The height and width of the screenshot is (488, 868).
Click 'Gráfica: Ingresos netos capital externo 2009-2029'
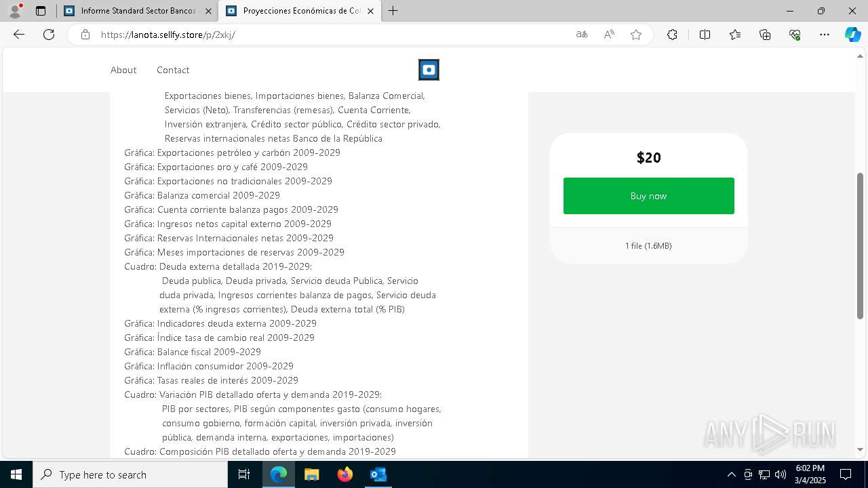[x=228, y=224]
